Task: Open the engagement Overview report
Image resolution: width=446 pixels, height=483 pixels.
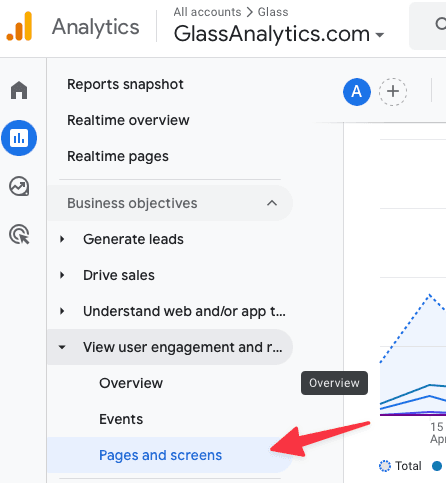Action: [x=131, y=383]
